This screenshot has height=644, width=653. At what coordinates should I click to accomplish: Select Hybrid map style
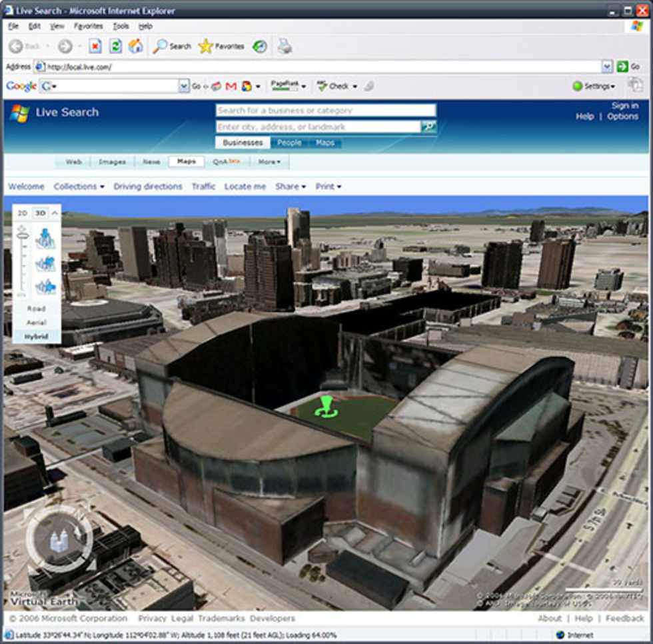(36, 336)
